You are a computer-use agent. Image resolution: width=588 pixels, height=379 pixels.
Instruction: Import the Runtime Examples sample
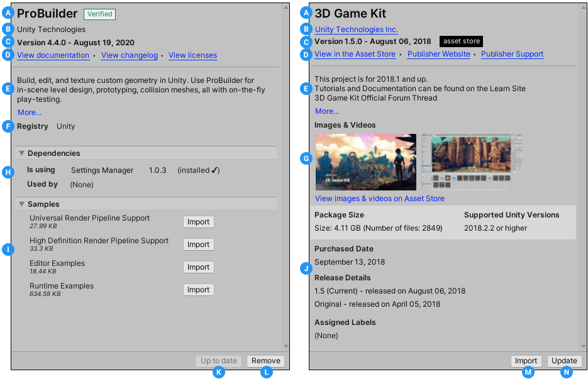coord(198,289)
